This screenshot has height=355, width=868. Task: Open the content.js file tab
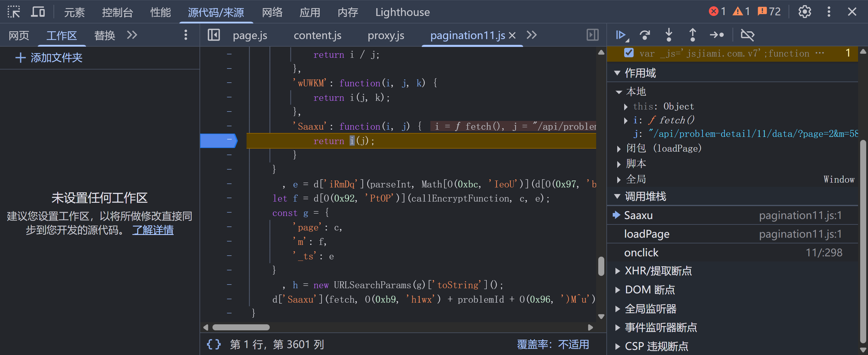click(317, 35)
